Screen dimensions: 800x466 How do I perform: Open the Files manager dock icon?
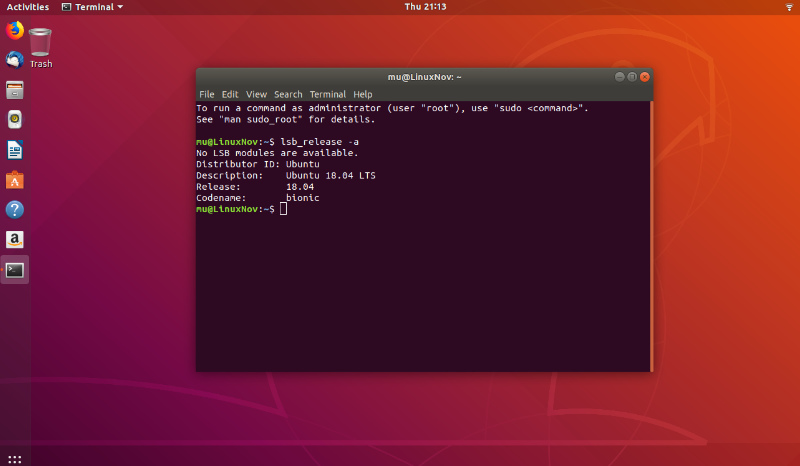[x=15, y=90]
